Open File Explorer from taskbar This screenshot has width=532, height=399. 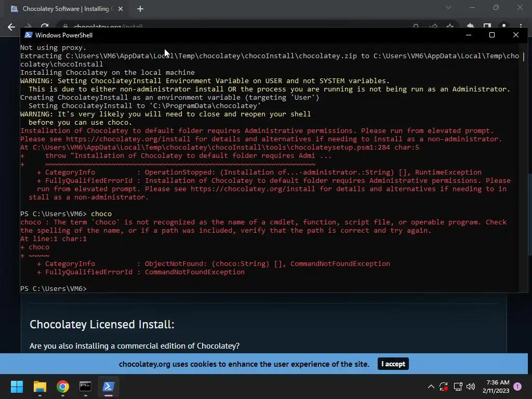[39, 387]
